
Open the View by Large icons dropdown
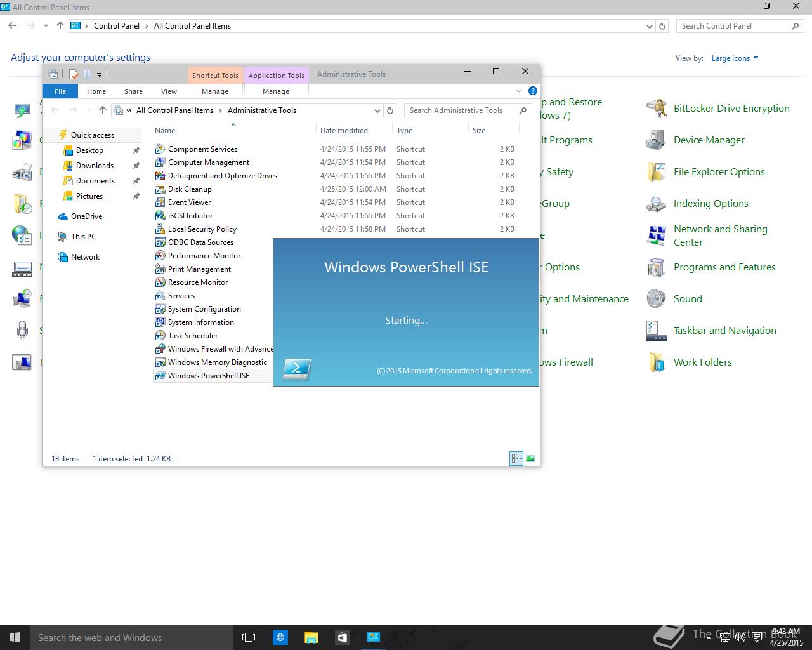pyautogui.click(x=735, y=58)
